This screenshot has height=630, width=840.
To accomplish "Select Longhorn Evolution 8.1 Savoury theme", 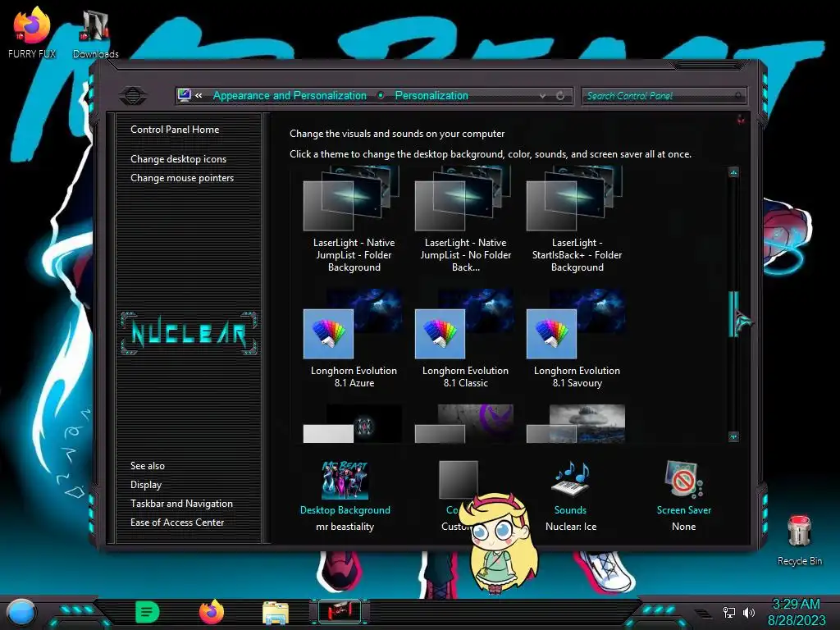I will click(577, 339).
